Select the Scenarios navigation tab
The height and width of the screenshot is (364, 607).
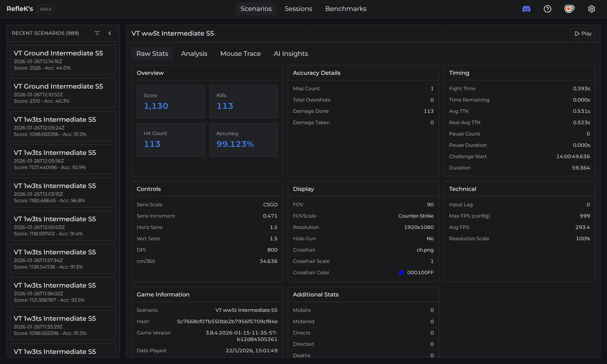256,9
